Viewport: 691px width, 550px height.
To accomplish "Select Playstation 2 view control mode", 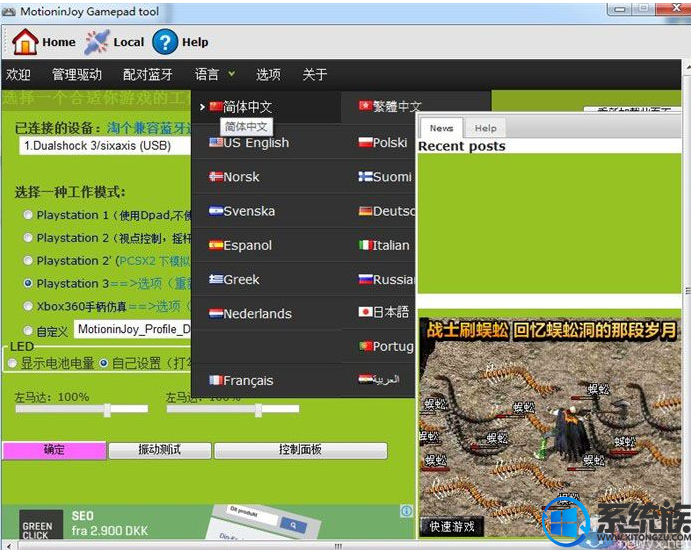I will (x=28, y=238).
